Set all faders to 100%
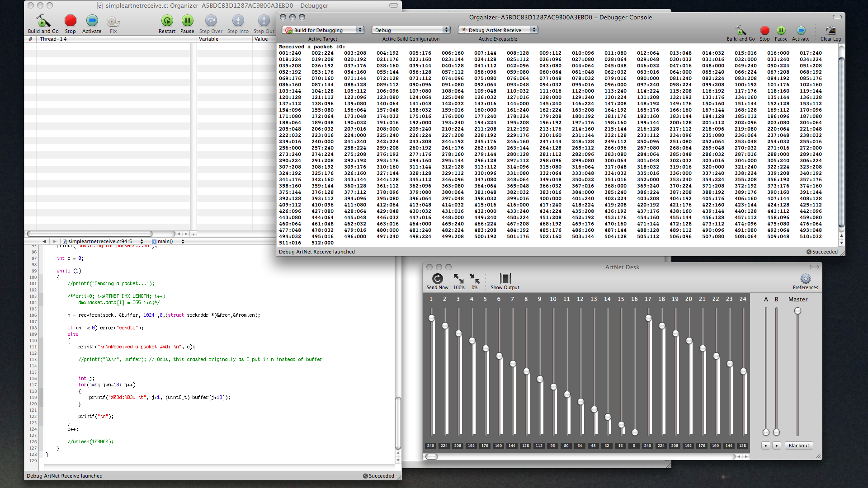Viewport: 868px width, 488px height. (x=458, y=279)
